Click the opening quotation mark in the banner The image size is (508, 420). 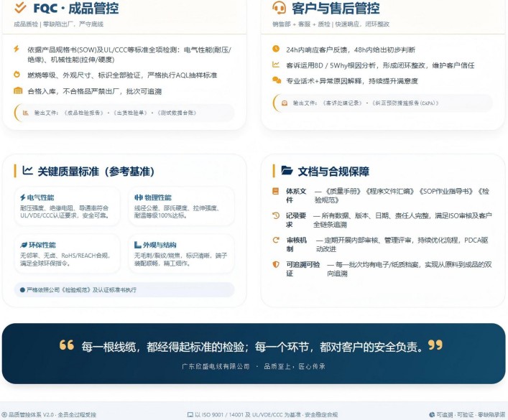pos(67,345)
